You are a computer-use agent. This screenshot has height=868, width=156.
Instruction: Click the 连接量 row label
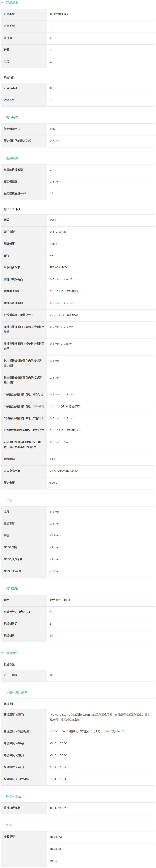[x=8, y=38]
